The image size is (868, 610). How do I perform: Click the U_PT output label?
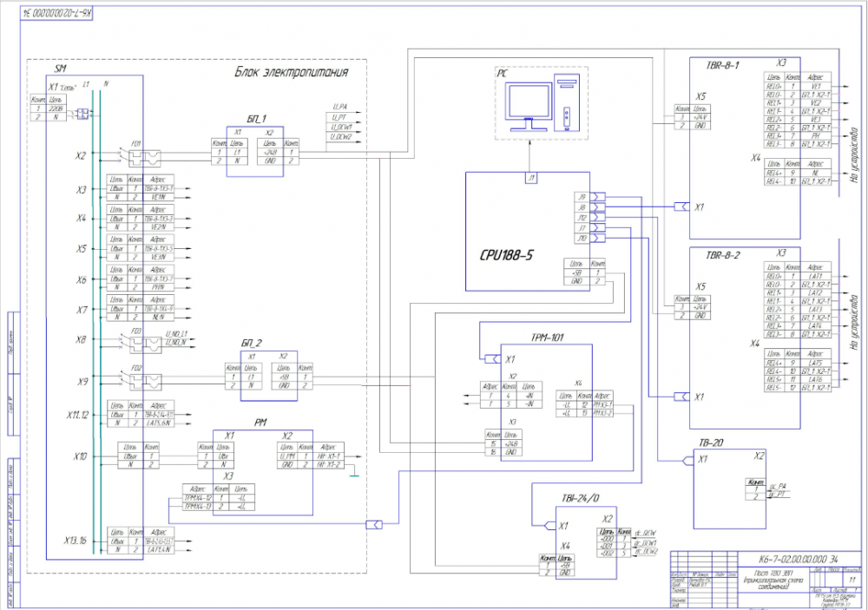(339, 117)
